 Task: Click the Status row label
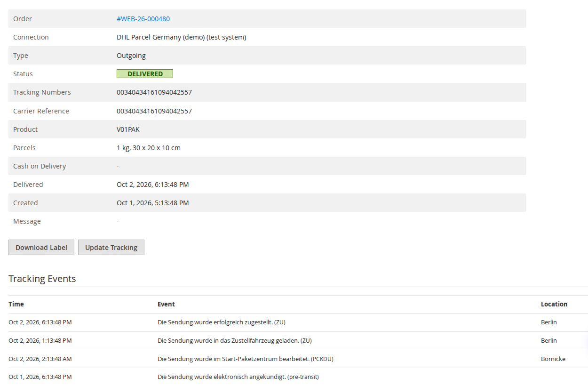[23, 74]
